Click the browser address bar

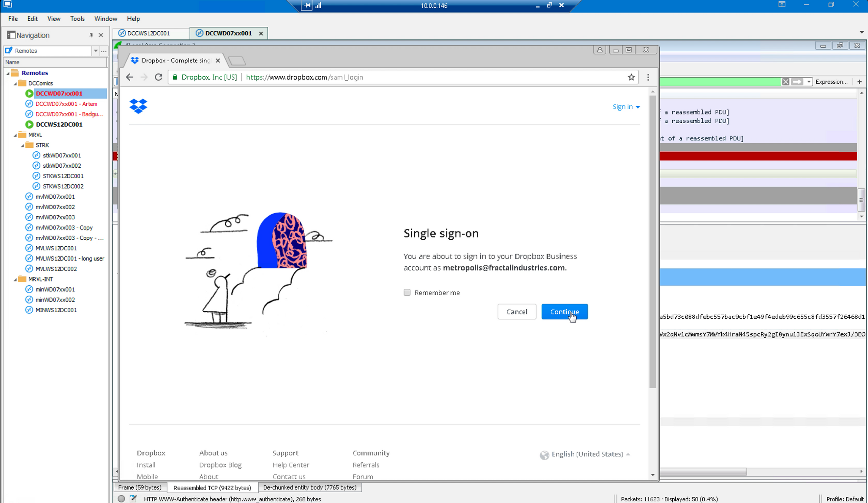[x=404, y=77]
